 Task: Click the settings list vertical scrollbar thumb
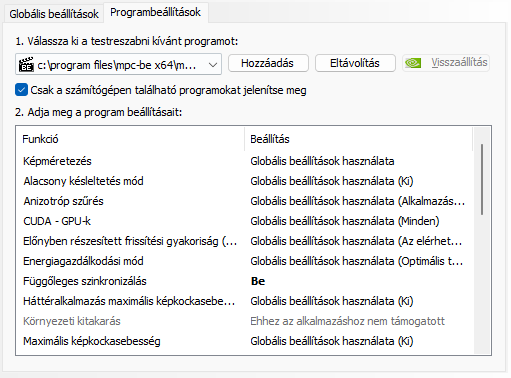click(x=482, y=179)
